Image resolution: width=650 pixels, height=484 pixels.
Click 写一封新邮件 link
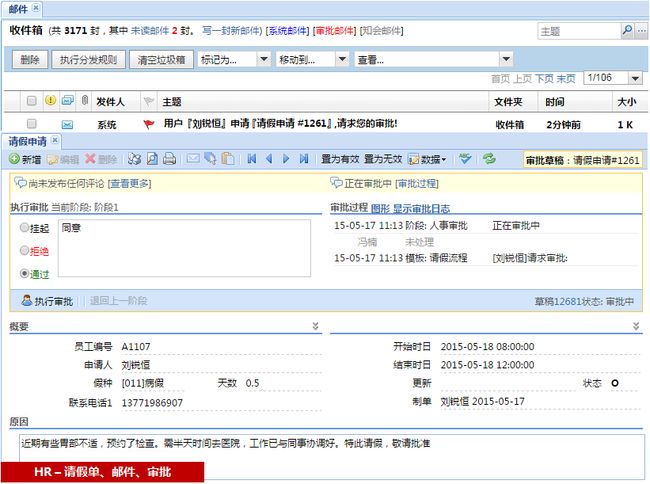(231, 30)
